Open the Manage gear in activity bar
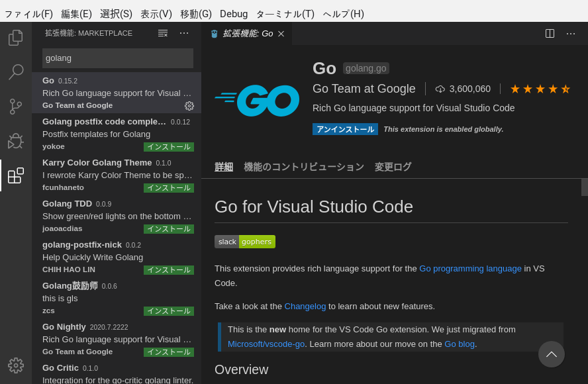588x384 pixels. click(x=16, y=365)
